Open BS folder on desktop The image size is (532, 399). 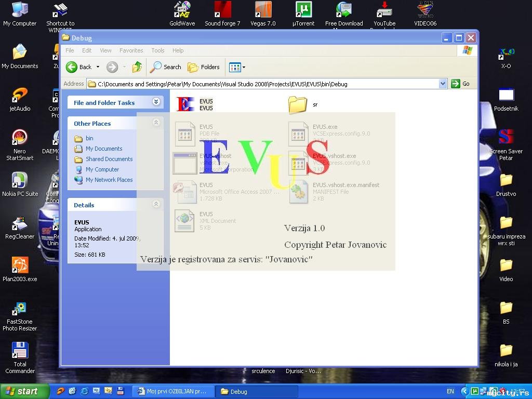click(506, 312)
